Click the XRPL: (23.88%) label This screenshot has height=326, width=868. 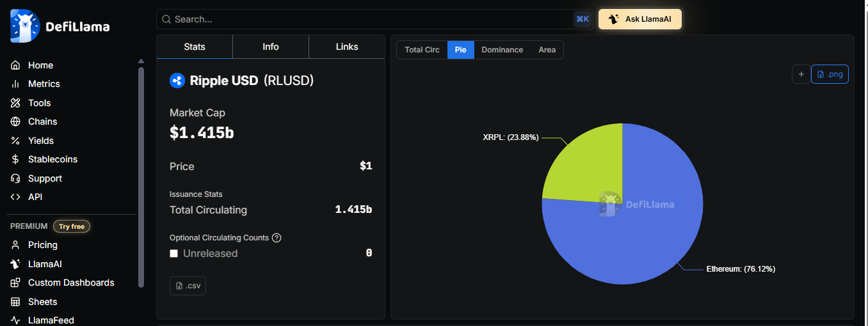pos(511,137)
